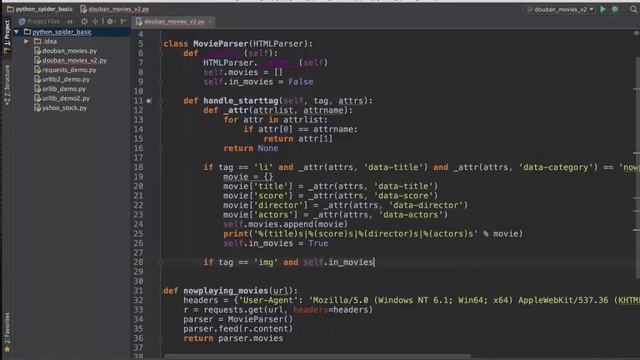Expand the .idea folder
The height and width of the screenshot is (360, 640).
pyautogui.click(x=26, y=41)
